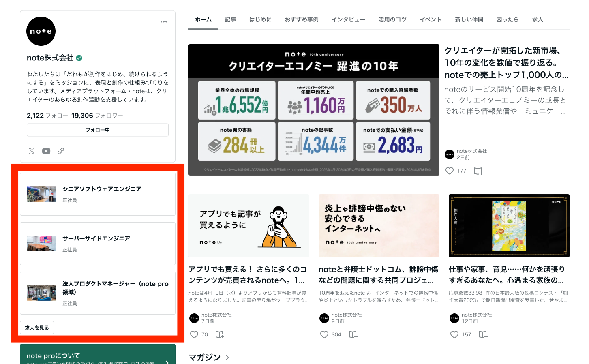Click author avatar on the 7日前 article
The image size is (589, 364).
pyautogui.click(x=194, y=318)
